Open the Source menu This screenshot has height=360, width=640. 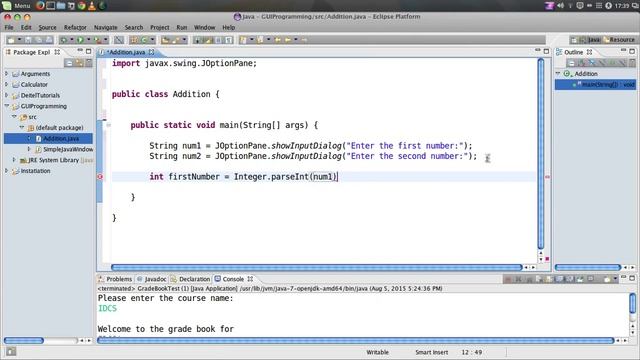pyautogui.click(x=47, y=27)
